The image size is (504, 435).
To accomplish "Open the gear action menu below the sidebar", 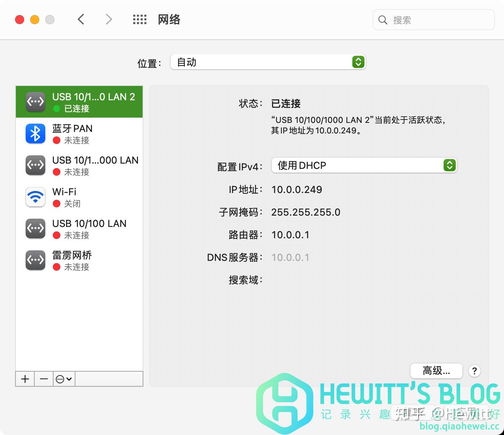I will (x=63, y=379).
